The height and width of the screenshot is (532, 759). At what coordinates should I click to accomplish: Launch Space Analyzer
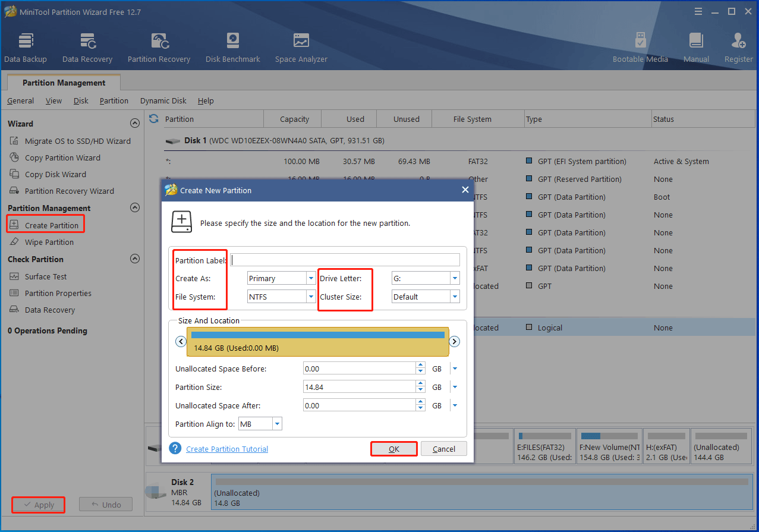[x=301, y=46]
